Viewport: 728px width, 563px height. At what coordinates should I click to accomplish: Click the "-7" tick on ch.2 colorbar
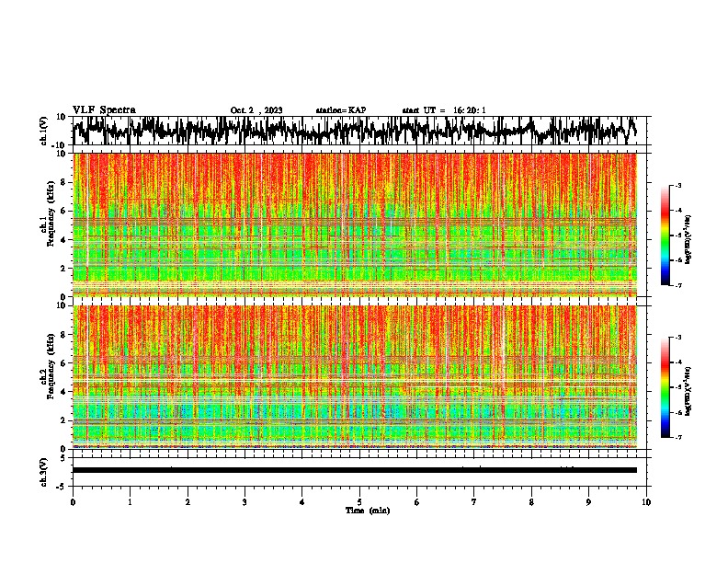pyautogui.click(x=677, y=438)
